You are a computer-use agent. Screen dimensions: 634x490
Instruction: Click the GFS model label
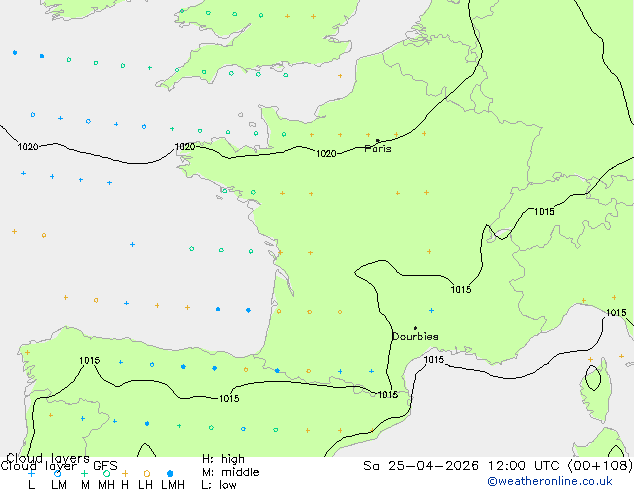(105, 466)
